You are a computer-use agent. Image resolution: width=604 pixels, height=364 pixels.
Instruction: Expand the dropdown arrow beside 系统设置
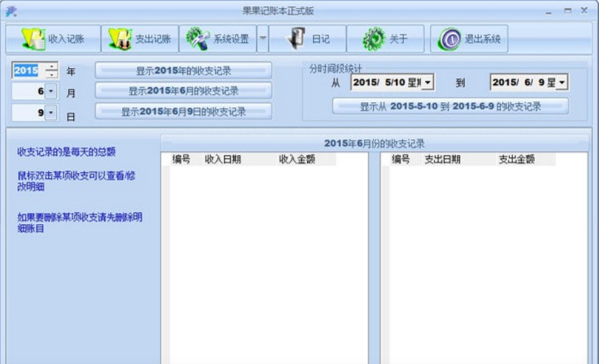(263, 38)
